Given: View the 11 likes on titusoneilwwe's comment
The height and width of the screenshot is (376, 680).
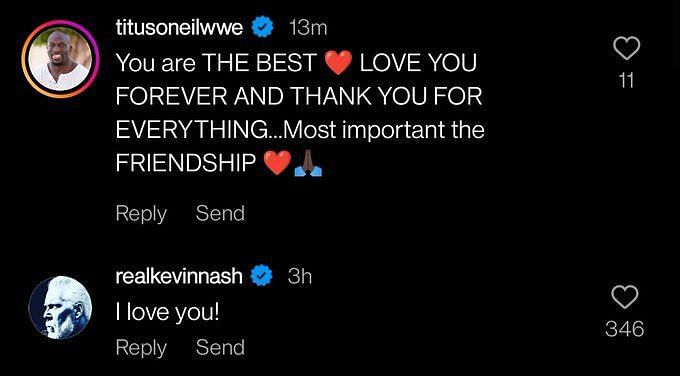Looking at the screenshot, I should [627, 81].
